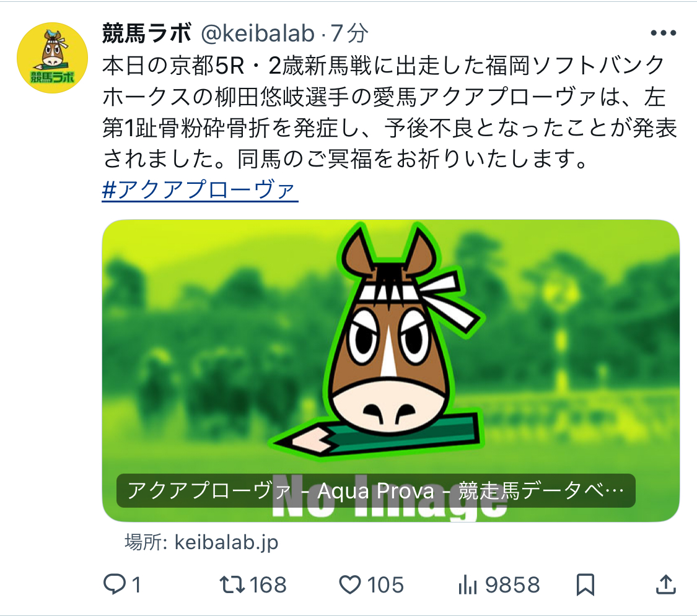Screen dimensions: 697x616
Task: Open the #アクアプローヴァ hashtag
Action: pos(200,190)
